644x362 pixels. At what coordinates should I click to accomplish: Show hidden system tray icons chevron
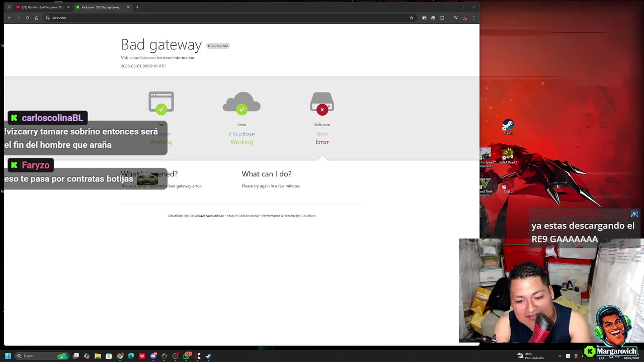click(560, 356)
